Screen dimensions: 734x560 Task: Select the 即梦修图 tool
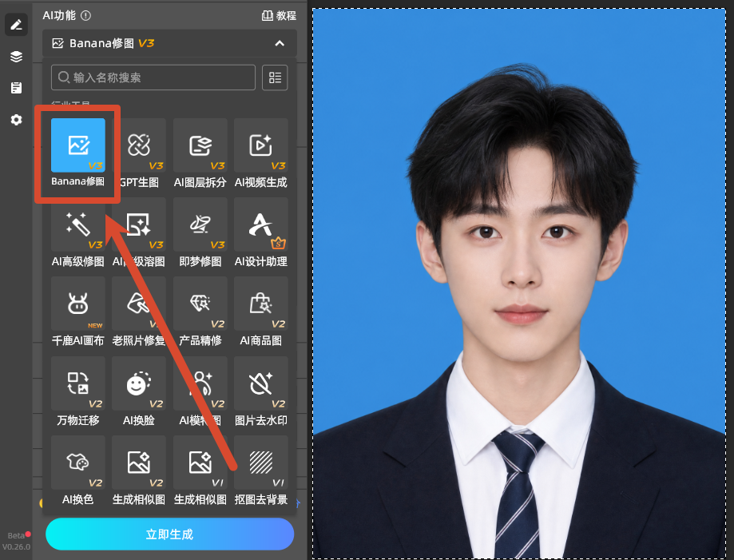(200, 224)
